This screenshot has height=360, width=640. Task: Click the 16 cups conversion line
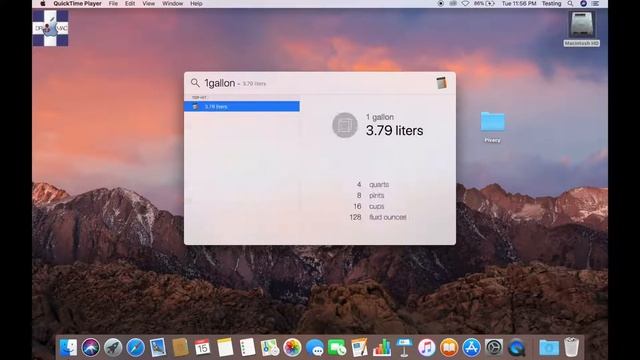(x=369, y=207)
